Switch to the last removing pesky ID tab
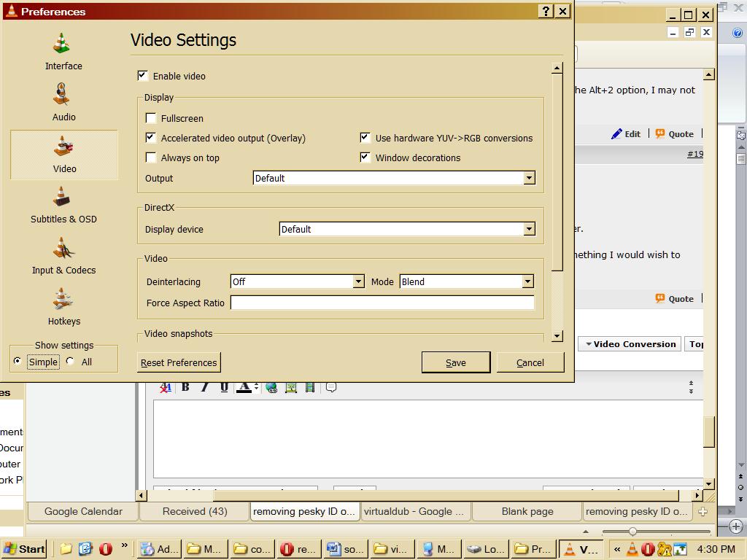Viewport: 747px width, 560px height. (638, 511)
